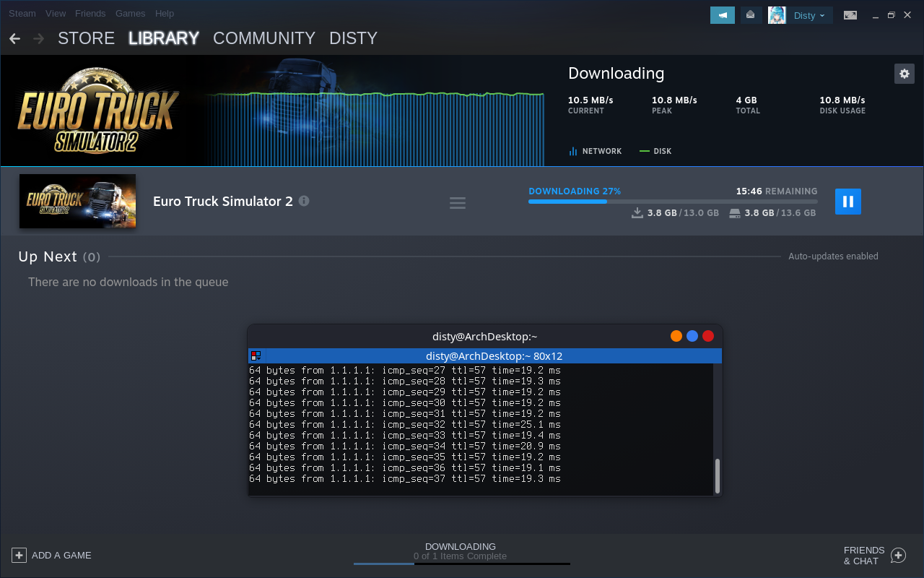
Task: Open the Friends & Chat icon
Action: pyautogui.click(x=898, y=555)
